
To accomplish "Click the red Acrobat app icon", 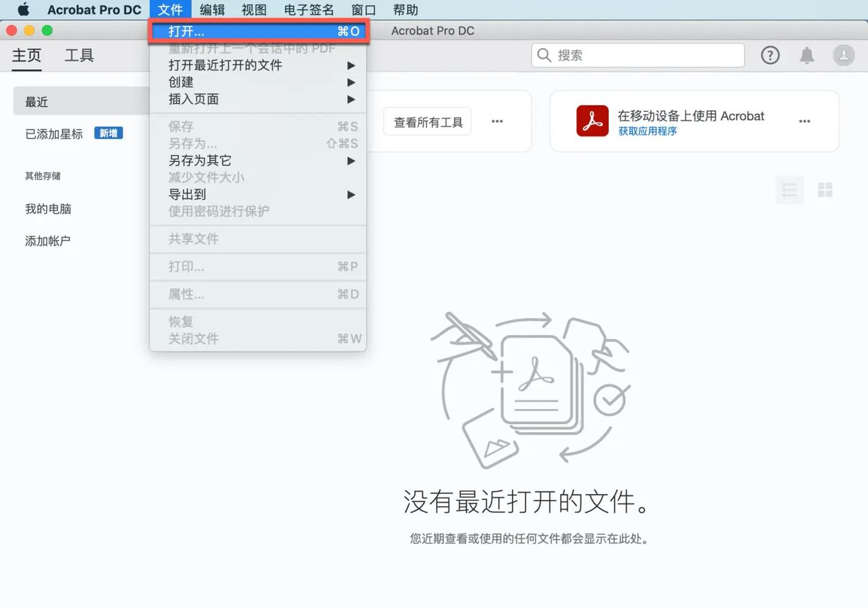I will [x=593, y=121].
